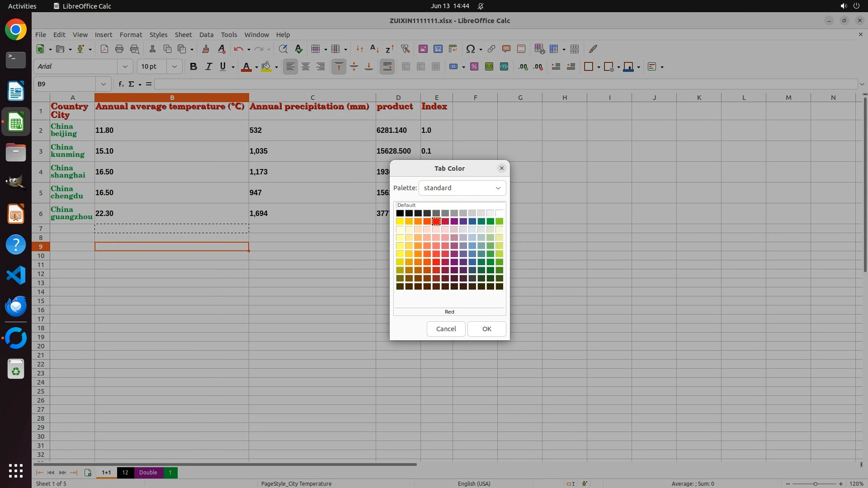The width and height of the screenshot is (868, 488).
Task: Click the Sort Ascending icon
Action: [x=374, y=49]
